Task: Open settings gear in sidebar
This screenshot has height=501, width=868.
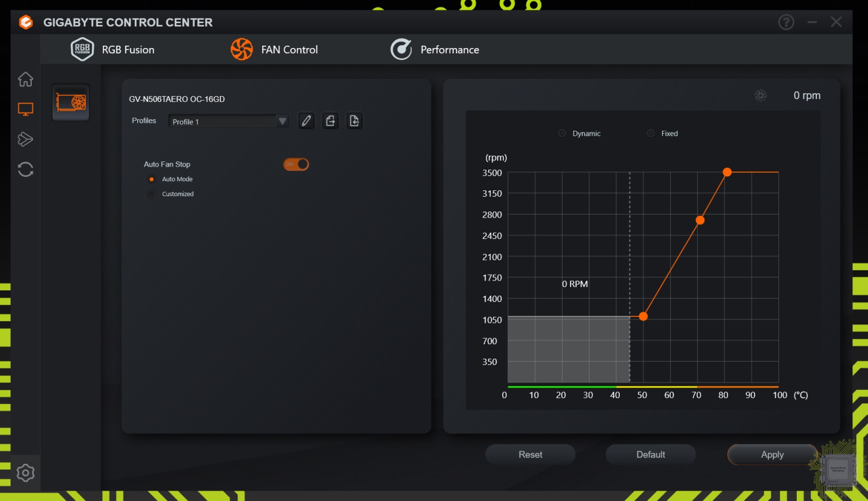Action: coord(25,473)
